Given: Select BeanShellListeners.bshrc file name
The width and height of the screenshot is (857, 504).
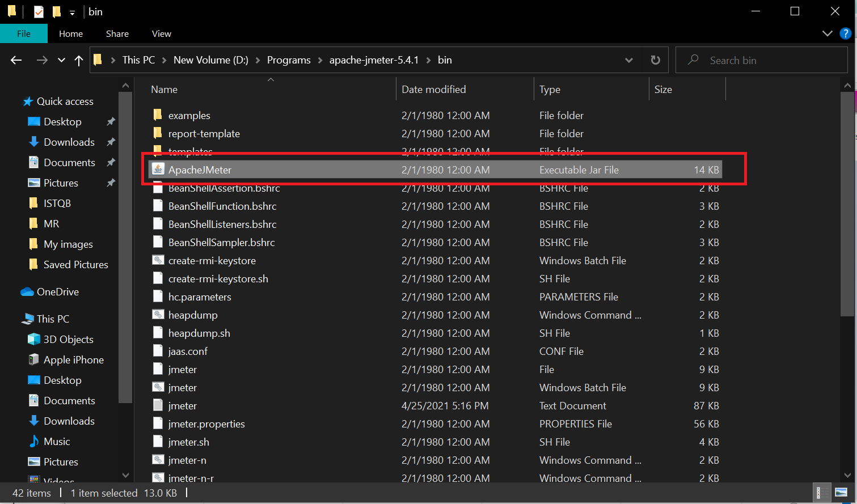Looking at the screenshot, I should [222, 225].
